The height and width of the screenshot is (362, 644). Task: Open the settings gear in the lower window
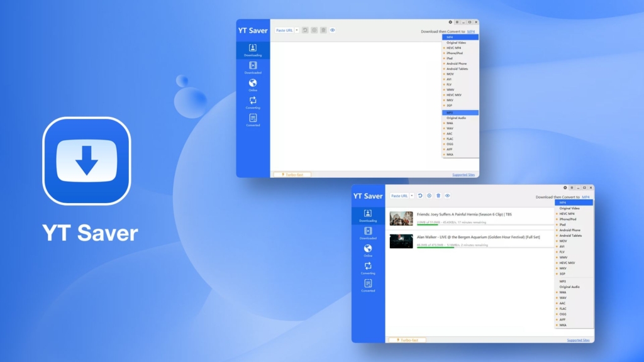(565, 187)
